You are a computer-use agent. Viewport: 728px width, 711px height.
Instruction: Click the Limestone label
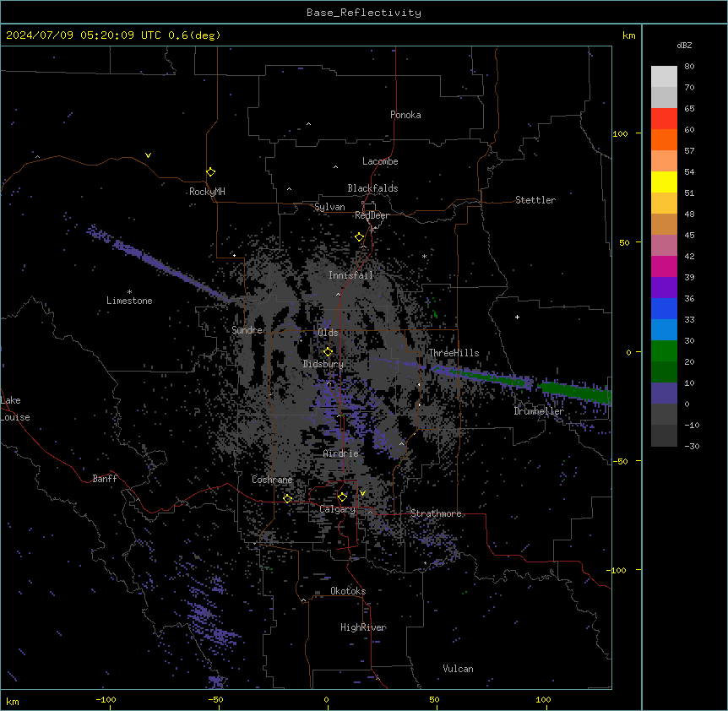coord(129,301)
